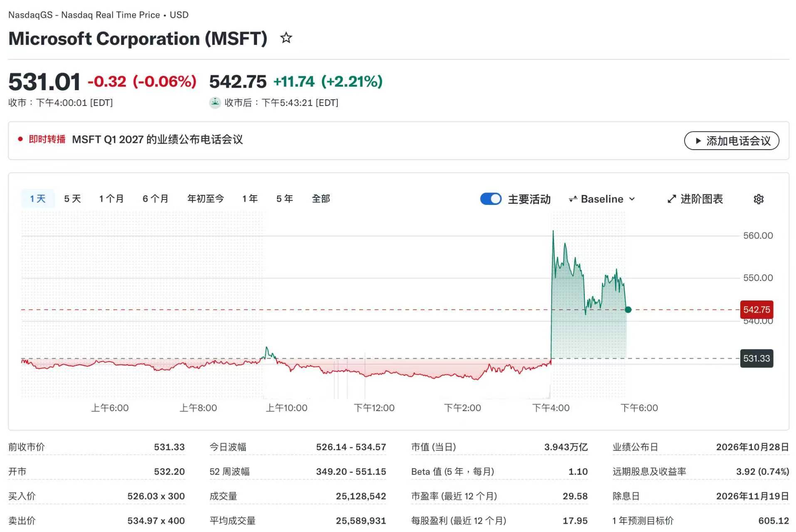Select the 6个月 range tab

pyautogui.click(x=156, y=199)
